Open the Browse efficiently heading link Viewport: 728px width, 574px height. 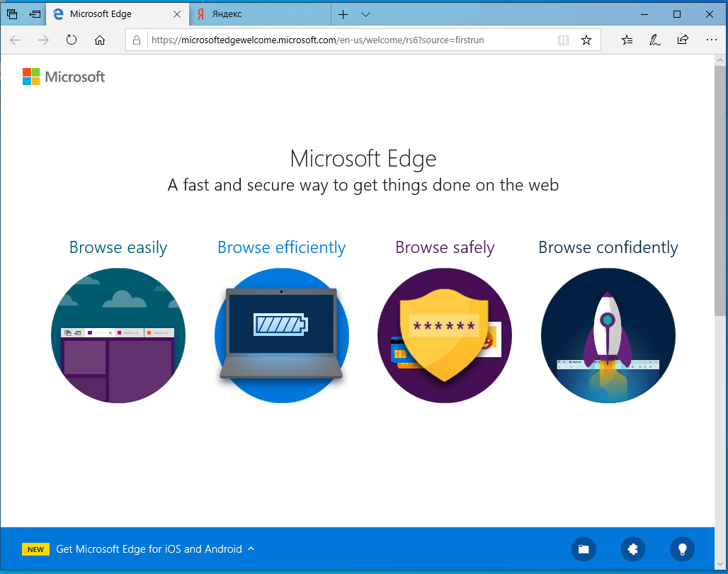(281, 248)
